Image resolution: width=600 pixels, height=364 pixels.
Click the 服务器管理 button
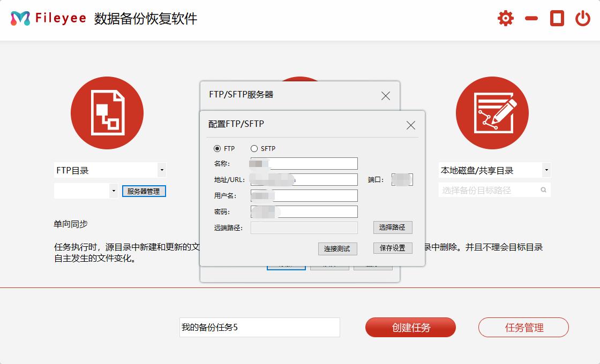[143, 191]
